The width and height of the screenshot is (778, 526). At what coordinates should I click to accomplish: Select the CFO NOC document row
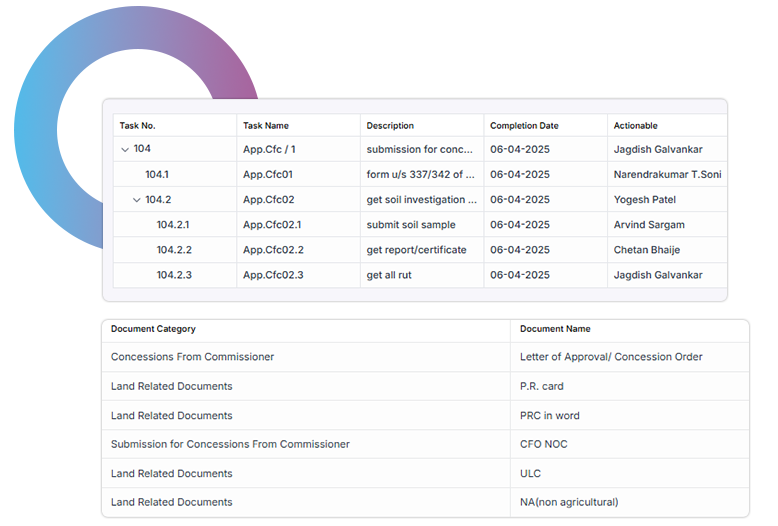tap(543, 444)
